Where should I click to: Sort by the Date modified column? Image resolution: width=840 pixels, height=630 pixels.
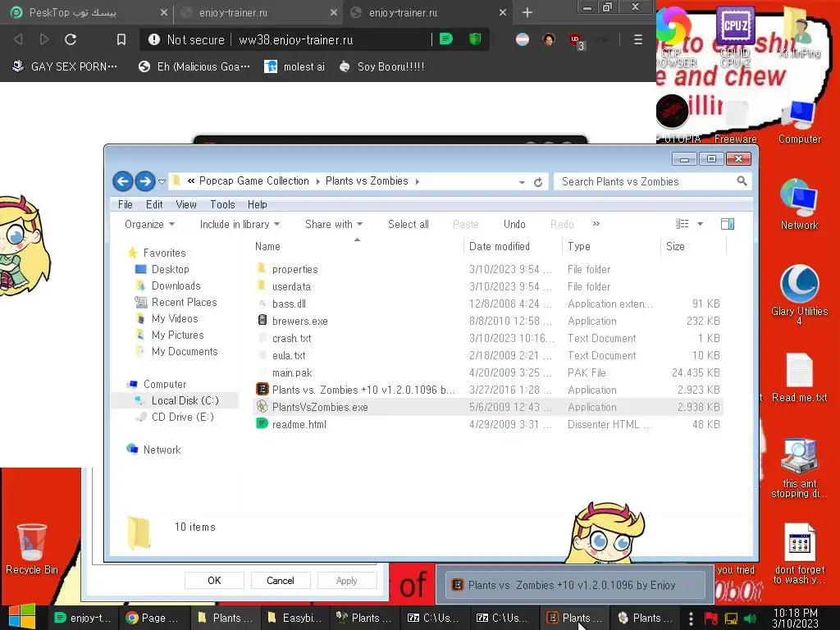(x=500, y=246)
